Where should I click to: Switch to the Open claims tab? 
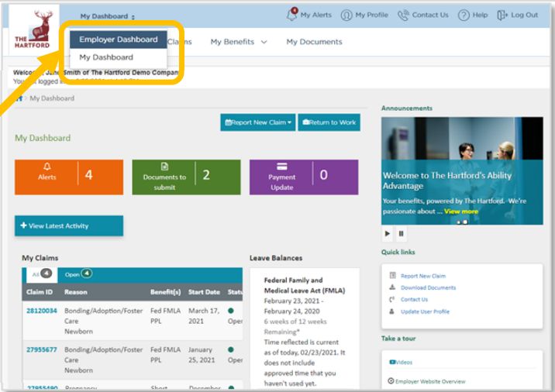point(78,274)
